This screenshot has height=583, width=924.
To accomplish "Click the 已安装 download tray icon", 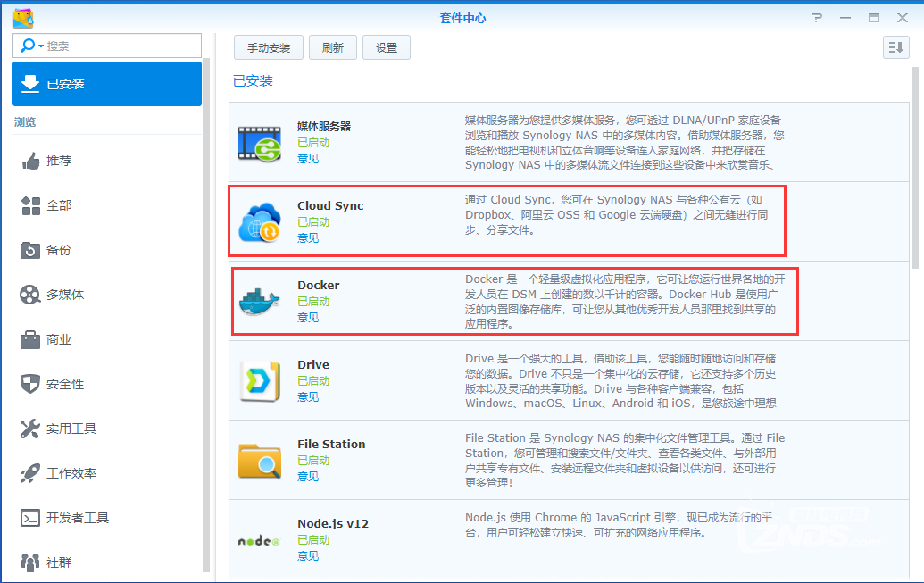I will pos(30,84).
